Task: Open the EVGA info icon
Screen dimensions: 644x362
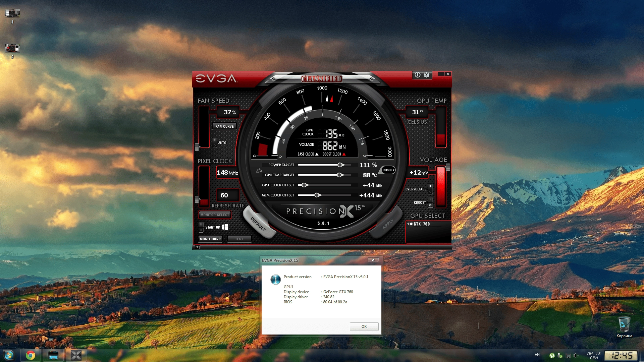Action: click(x=418, y=75)
